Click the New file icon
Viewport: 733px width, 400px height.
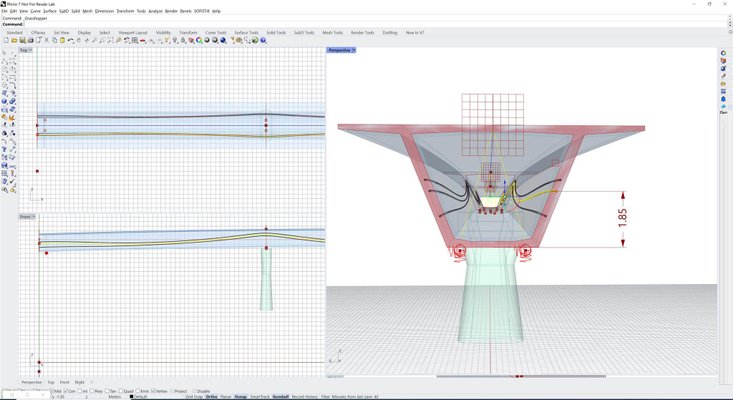point(6,41)
